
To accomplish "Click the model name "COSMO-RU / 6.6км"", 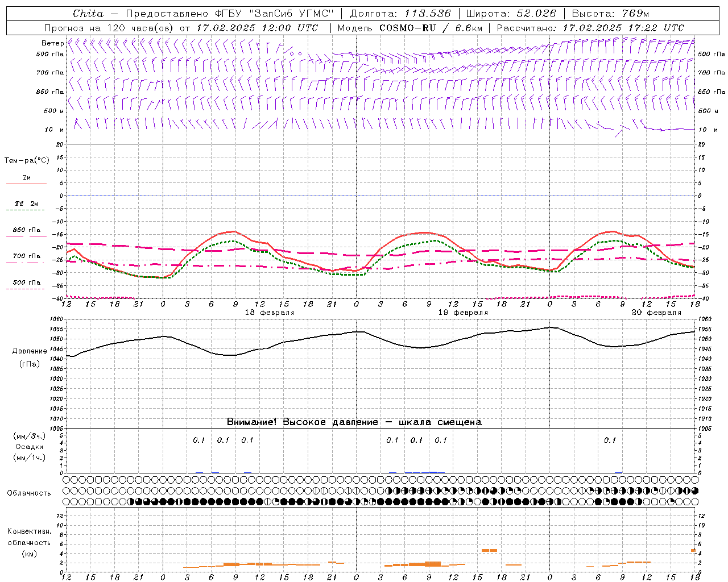I will tap(431, 28).
